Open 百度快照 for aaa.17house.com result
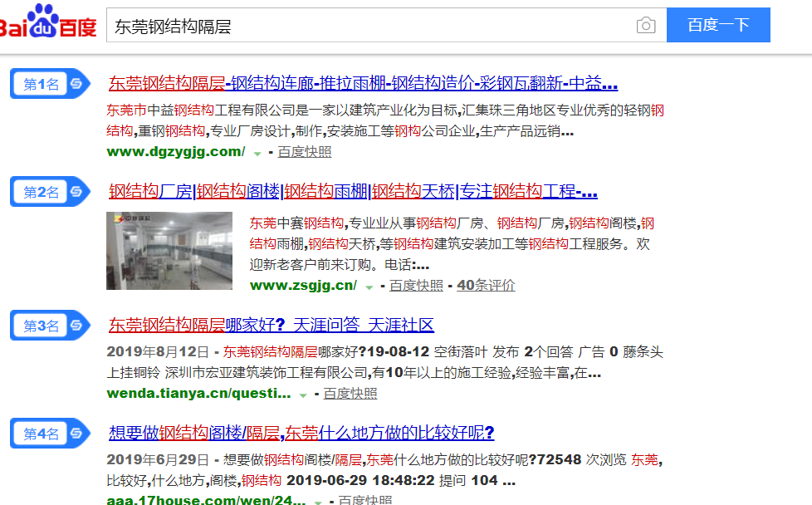 pos(365,500)
